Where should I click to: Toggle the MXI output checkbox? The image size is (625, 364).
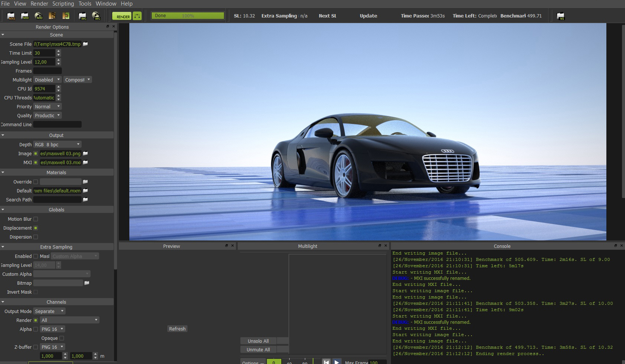(36, 162)
